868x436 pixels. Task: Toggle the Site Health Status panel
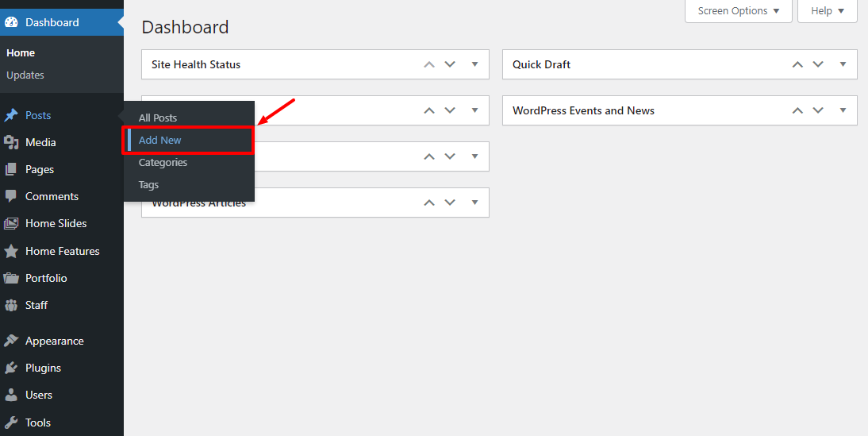[474, 64]
